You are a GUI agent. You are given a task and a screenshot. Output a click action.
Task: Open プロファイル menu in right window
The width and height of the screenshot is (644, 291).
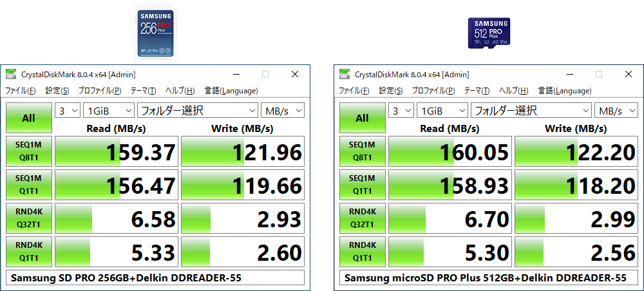coord(433,91)
